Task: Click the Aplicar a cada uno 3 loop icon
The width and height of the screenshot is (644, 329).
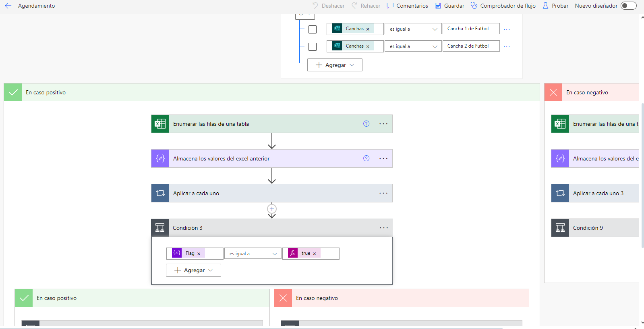Action: point(560,193)
